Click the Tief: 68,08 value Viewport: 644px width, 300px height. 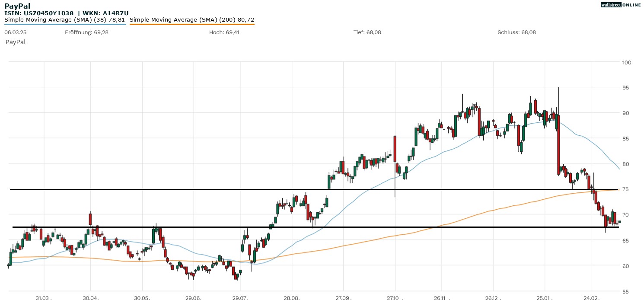click(x=367, y=32)
